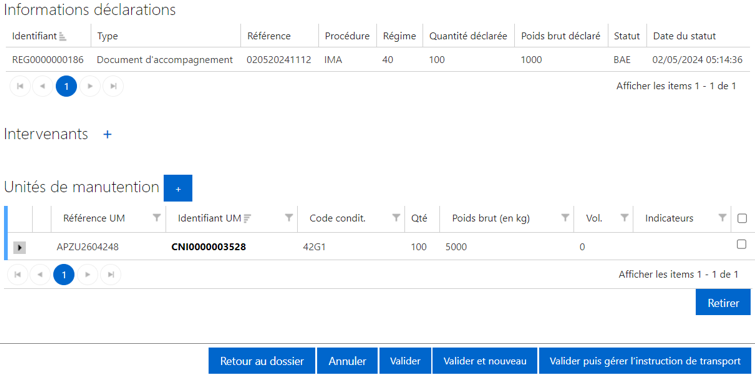Viewport: 755px width, 375px height.
Task: Check the box for row APZU2604248
Action: tap(742, 245)
